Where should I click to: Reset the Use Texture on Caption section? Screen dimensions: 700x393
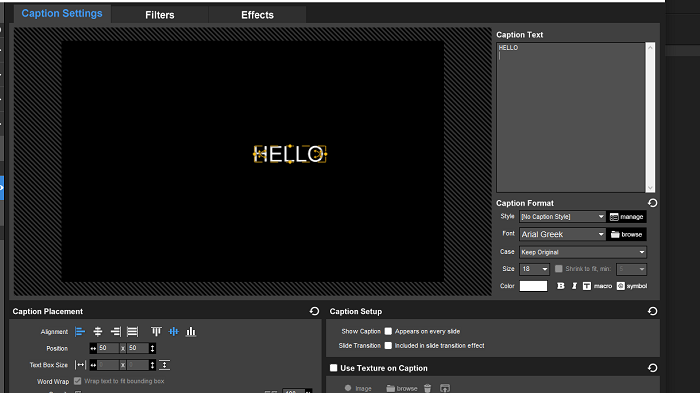[652, 368]
